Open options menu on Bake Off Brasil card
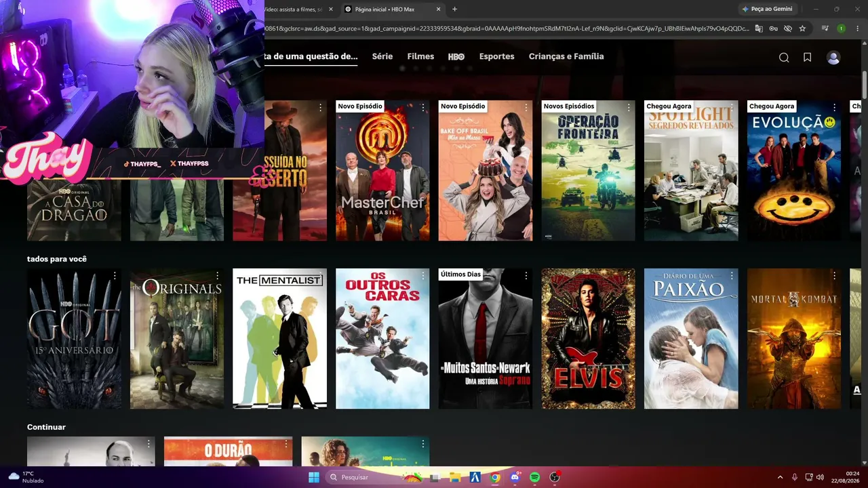The image size is (868, 488). point(526,108)
